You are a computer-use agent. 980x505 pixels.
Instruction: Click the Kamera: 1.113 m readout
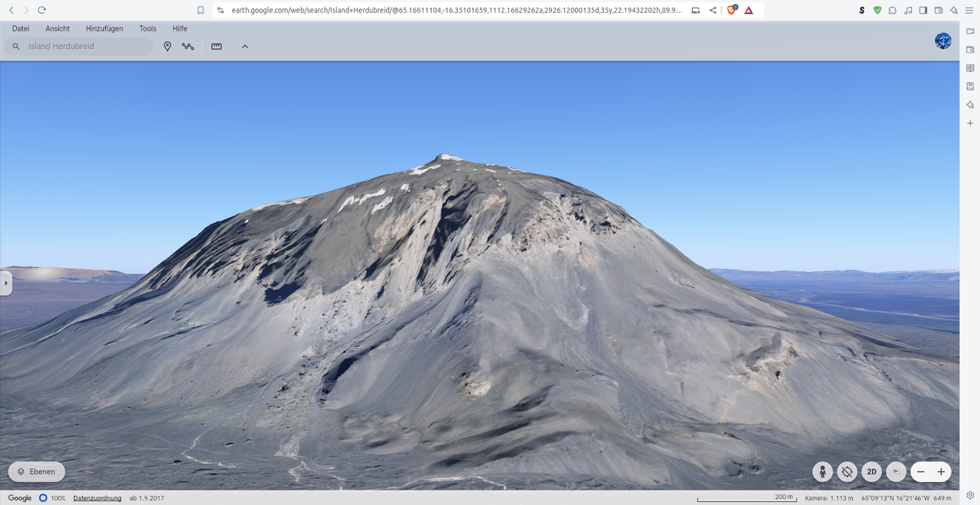point(829,498)
